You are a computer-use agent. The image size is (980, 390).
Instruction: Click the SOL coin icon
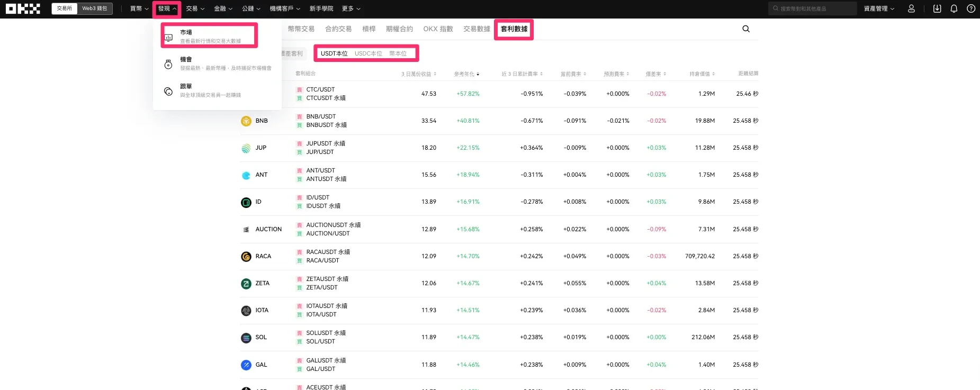click(x=246, y=338)
